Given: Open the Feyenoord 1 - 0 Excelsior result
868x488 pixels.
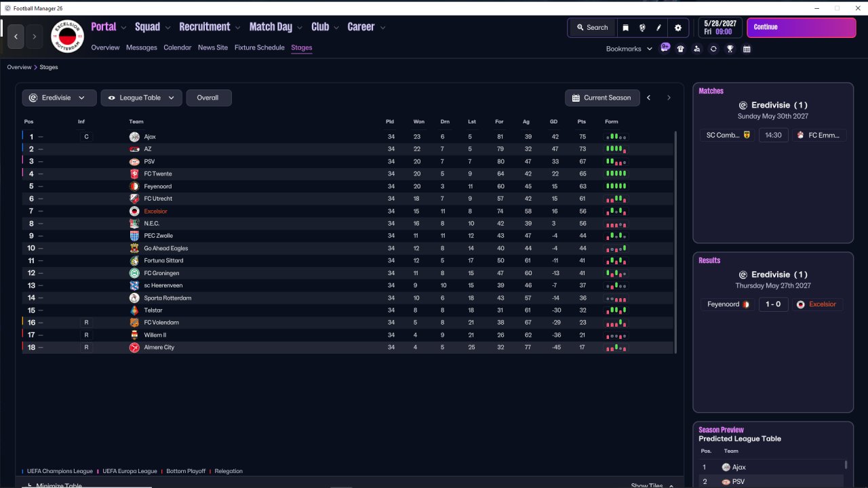Looking at the screenshot, I should pos(773,304).
